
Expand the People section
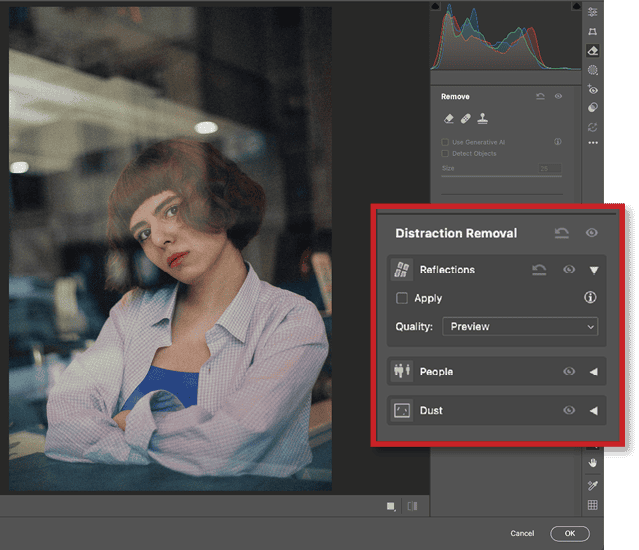coord(593,372)
